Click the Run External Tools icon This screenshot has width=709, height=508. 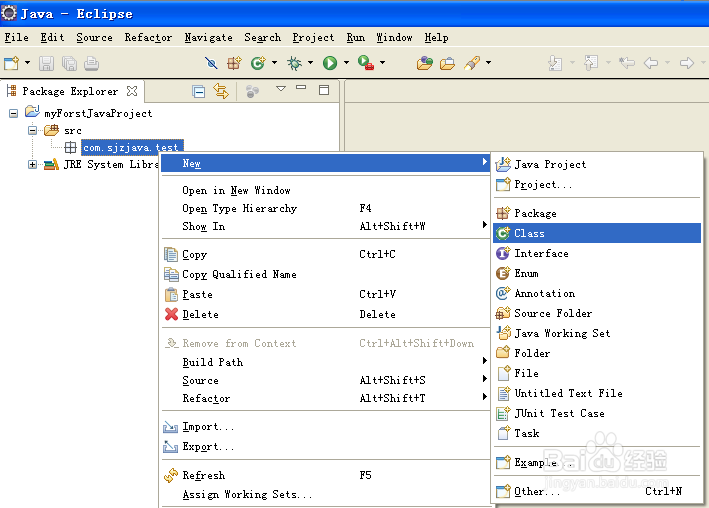coord(366,62)
